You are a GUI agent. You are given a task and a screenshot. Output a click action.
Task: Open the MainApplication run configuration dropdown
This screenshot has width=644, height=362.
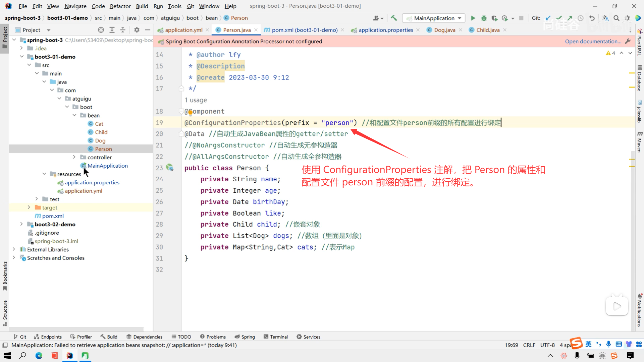(x=434, y=18)
